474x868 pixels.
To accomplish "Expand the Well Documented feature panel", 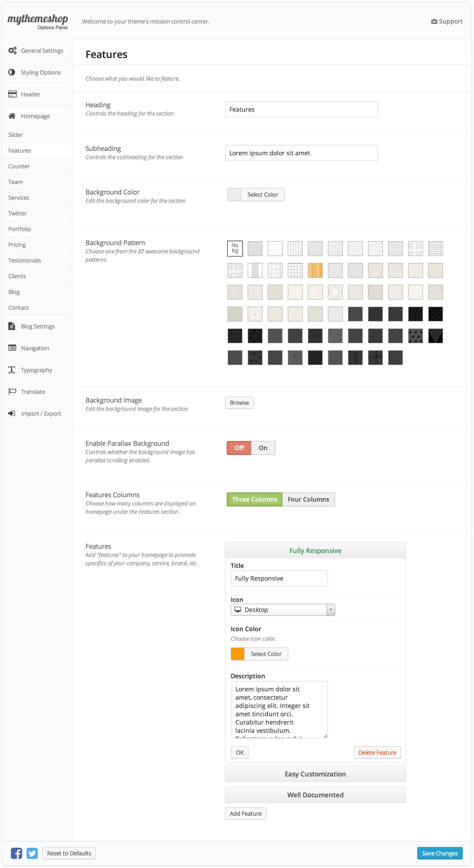I will [315, 795].
